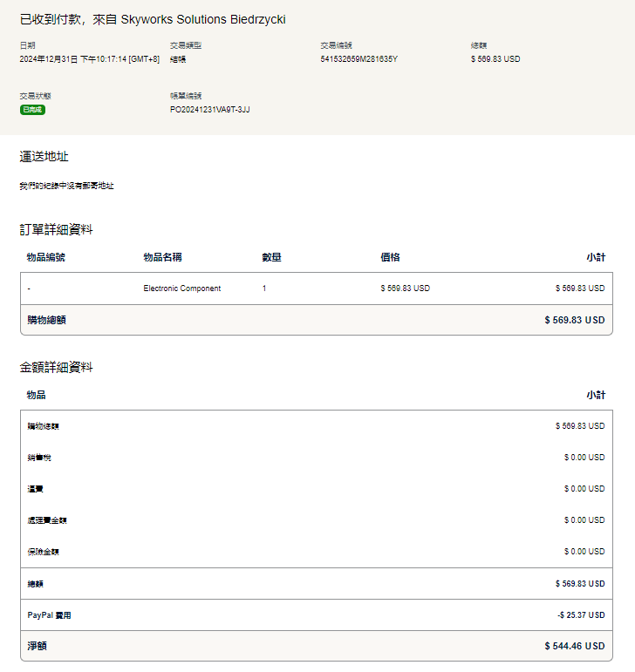Click the PayPal 費用 row label

click(x=49, y=615)
